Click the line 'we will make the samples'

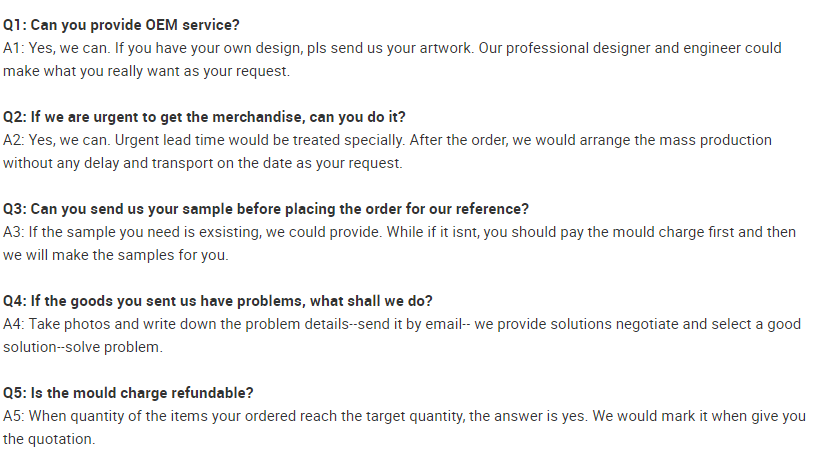[x=116, y=255]
